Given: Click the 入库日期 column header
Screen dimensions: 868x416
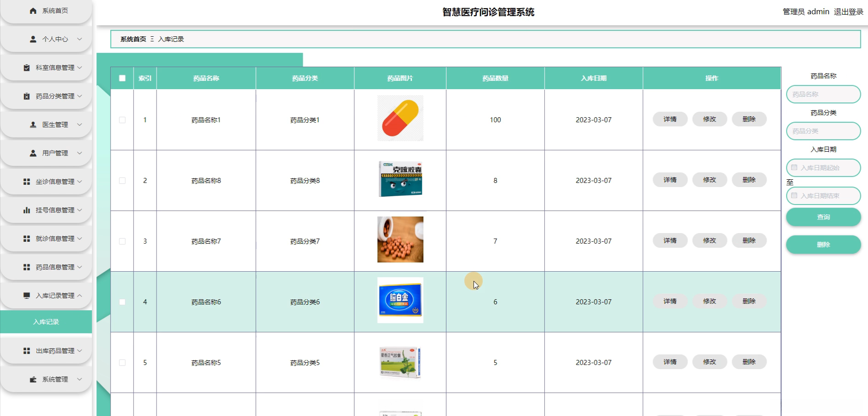Looking at the screenshot, I should tap(594, 78).
